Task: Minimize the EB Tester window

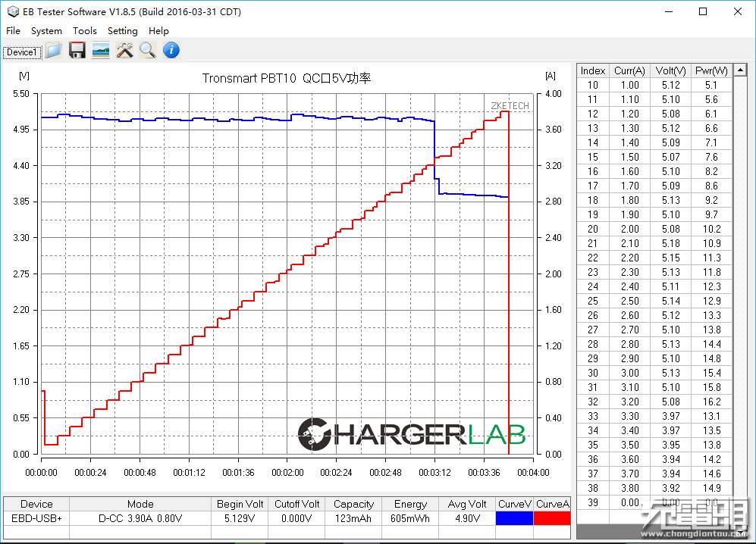Action: coord(669,11)
